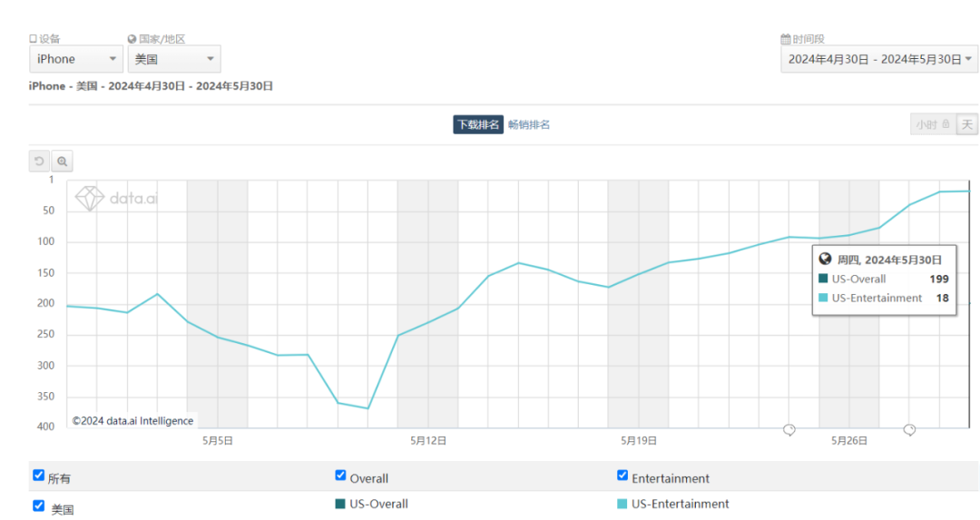Viewport: 980px width, 520px height.
Task: Select the 小时 granularity button
Action: click(933, 124)
